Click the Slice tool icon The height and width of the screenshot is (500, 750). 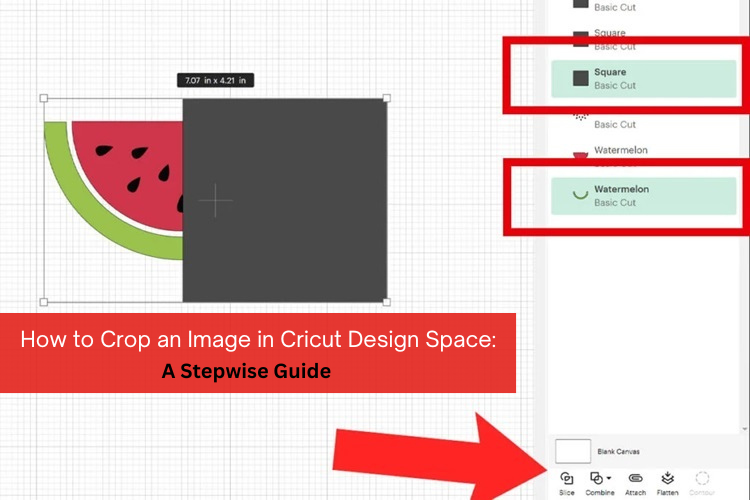pos(567,478)
